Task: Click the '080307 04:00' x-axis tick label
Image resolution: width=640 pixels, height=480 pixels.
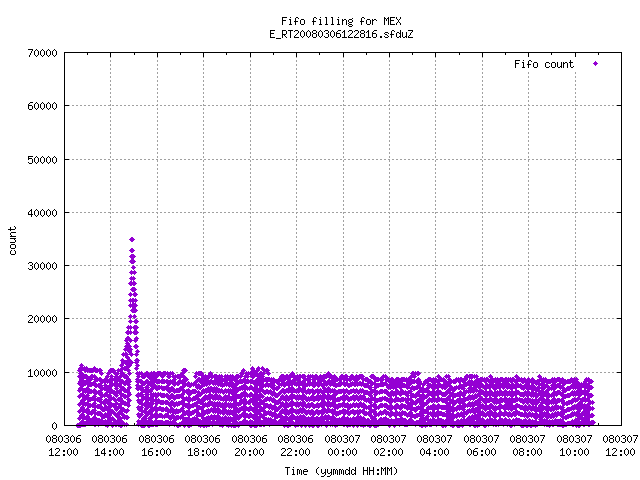Action: [435, 446]
